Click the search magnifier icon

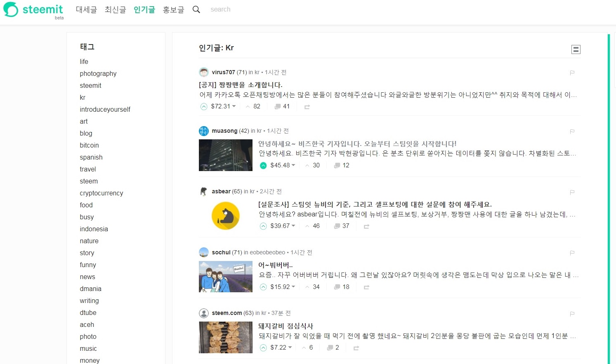coord(196,9)
